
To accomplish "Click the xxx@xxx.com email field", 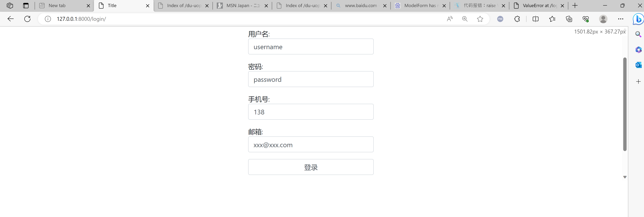I will pos(311,144).
